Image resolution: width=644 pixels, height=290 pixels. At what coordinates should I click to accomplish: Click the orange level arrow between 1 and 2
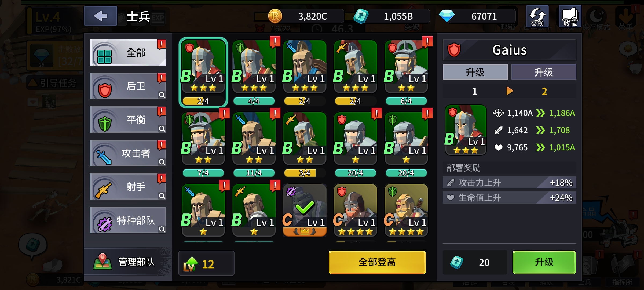510,91
